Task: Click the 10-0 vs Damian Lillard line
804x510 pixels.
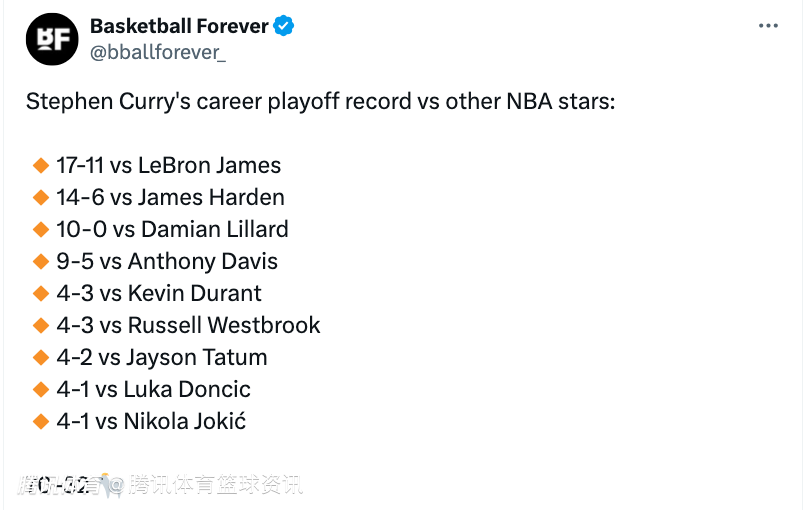Action: click(172, 230)
